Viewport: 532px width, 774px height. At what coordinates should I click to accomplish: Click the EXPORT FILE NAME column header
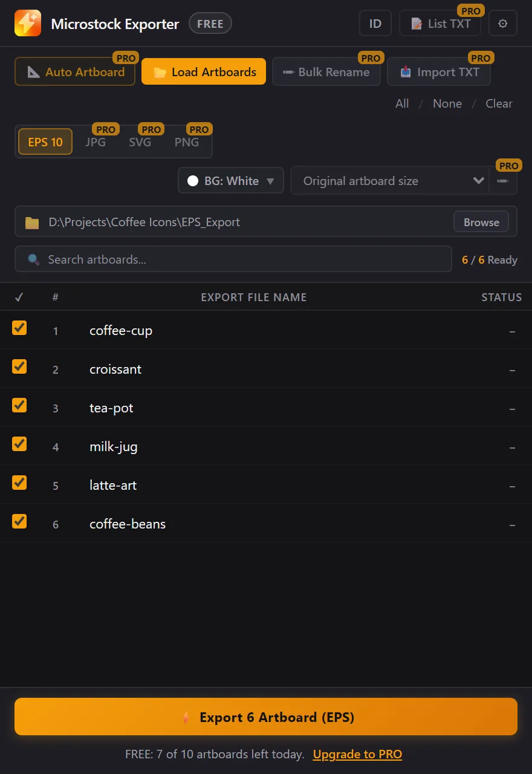pos(254,298)
